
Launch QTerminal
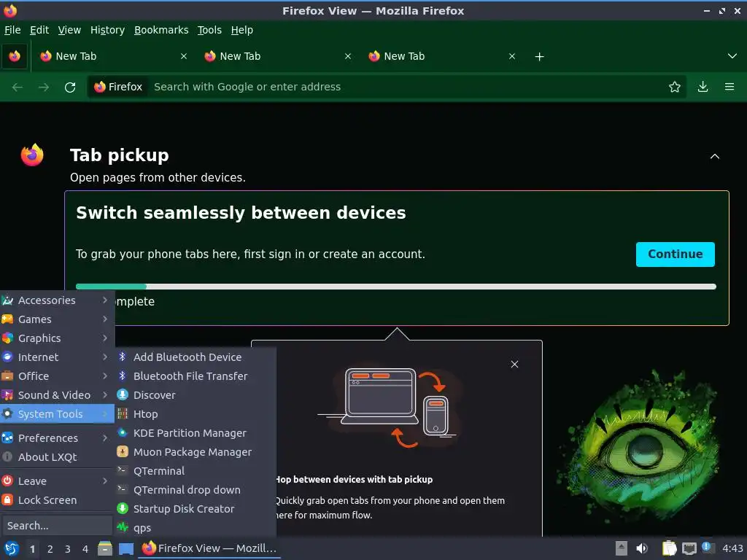[x=196, y=471]
